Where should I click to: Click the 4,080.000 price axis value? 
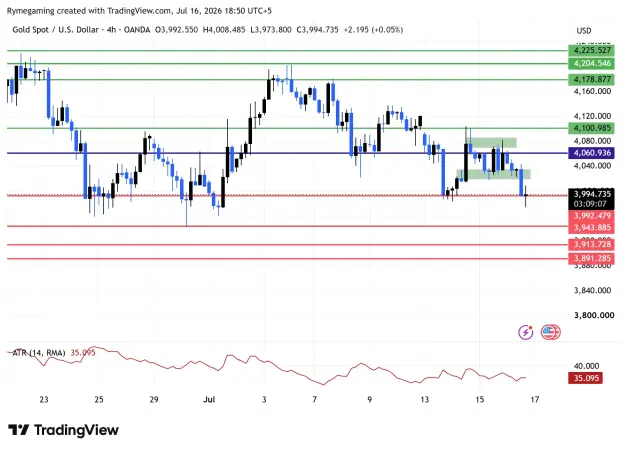coord(592,141)
